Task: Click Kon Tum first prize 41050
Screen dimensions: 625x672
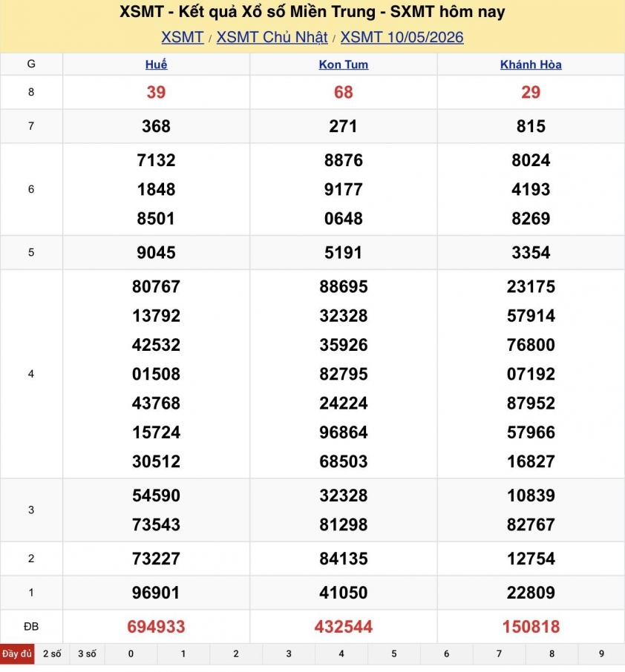Action: pyautogui.click(x=344, y=593)
